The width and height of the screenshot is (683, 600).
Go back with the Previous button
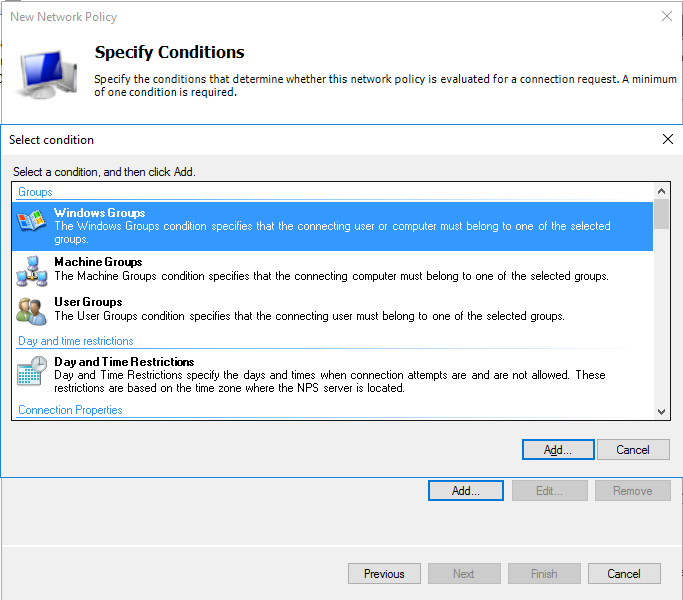(x=384, y=573)
